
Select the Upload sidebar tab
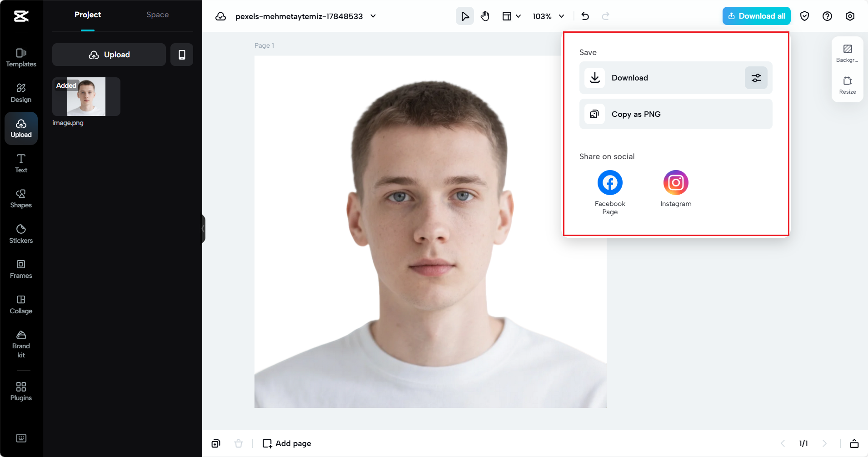coord(21,129)
